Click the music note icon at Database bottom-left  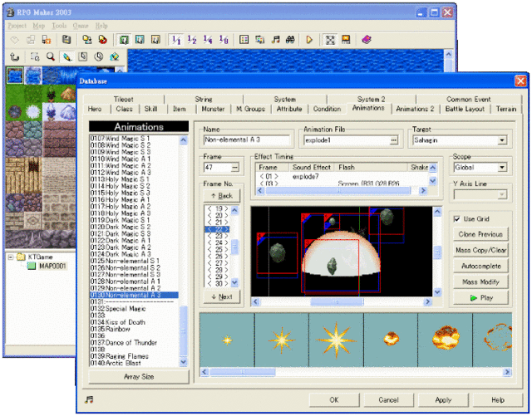(x=89, y=399)
